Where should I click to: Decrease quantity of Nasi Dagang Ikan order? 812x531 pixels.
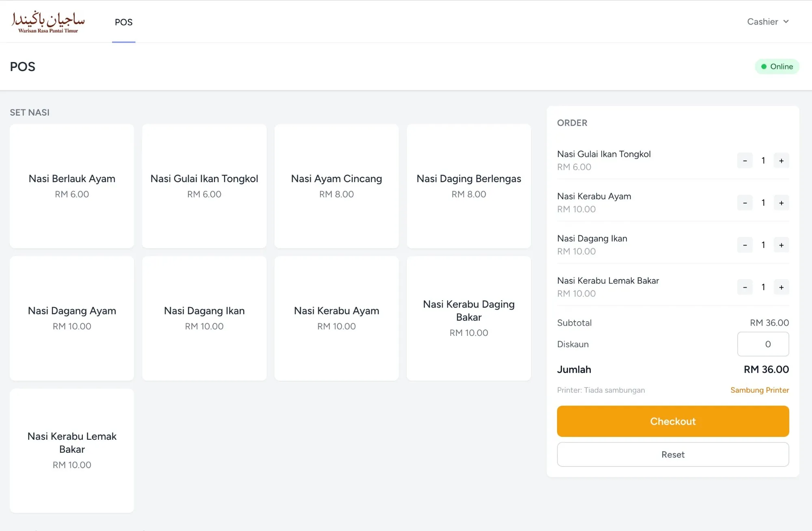pyautogui.click(x=745, y=245)
